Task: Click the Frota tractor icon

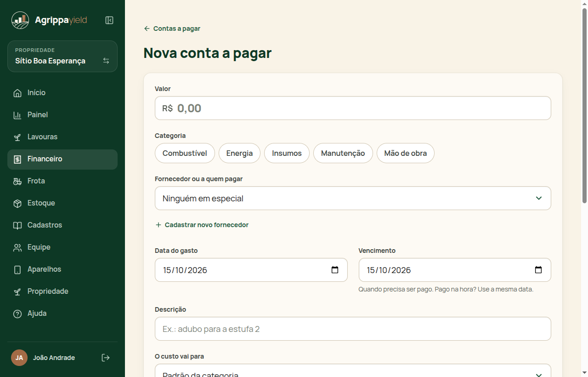Action: pos(17,181)
